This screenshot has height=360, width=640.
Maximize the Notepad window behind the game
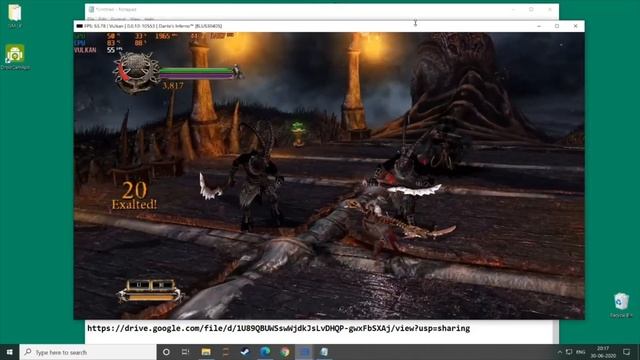tap(531, 9)
